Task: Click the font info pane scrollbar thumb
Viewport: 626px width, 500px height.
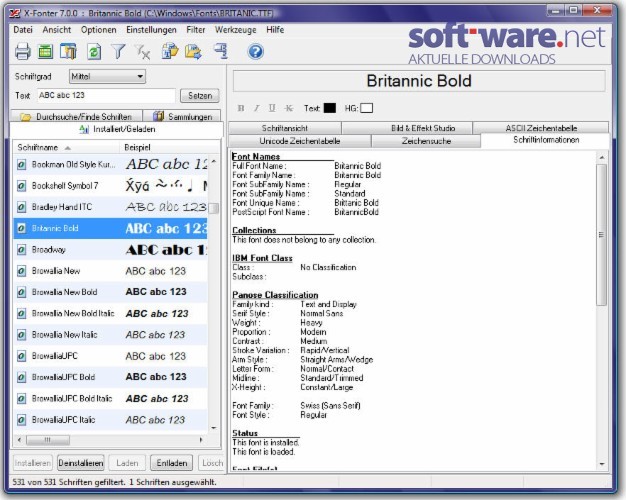Action: click(602, 235)
